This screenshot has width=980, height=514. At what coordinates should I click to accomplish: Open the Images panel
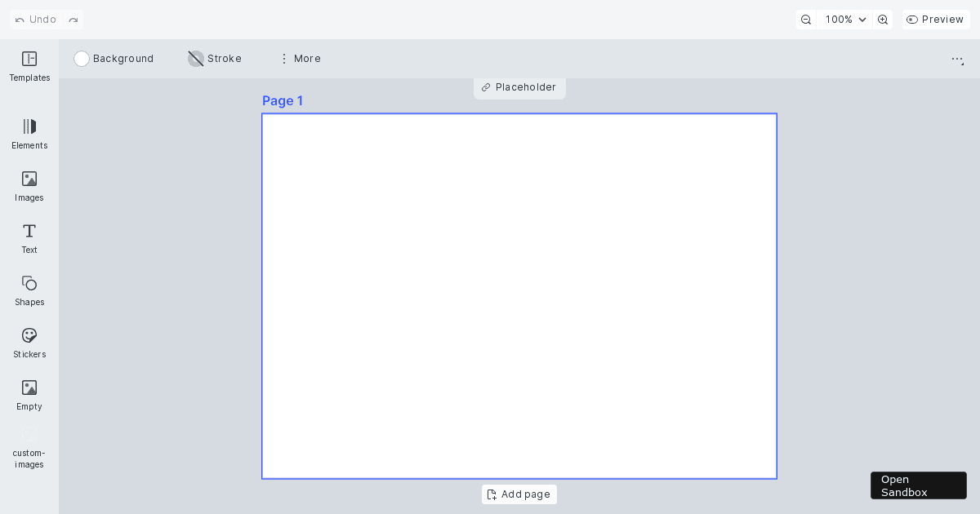29,186
